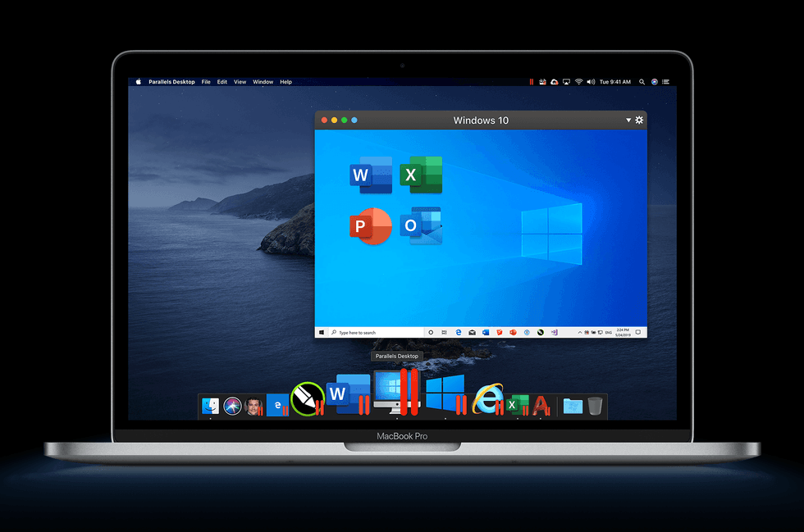Open the Mail app in the Windows taskbar
The height and width of the screenshot is (532, 804).
[473, 332]
